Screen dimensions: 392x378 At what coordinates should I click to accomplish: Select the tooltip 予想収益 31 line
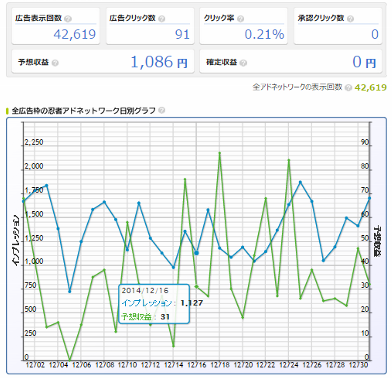146,317
